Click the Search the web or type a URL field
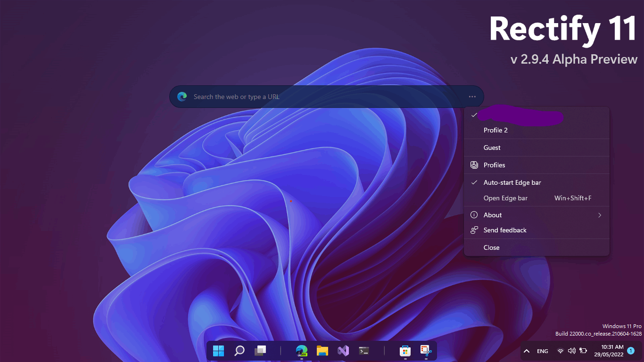 [x=326, y=97]
